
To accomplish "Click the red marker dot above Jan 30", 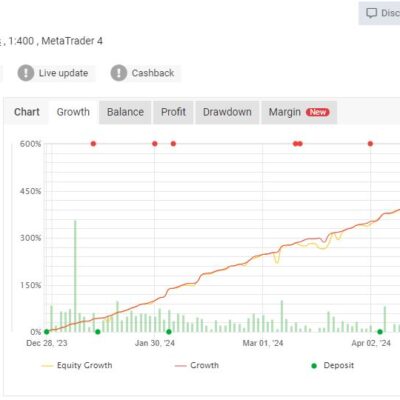I will click(x=155, y=144).
